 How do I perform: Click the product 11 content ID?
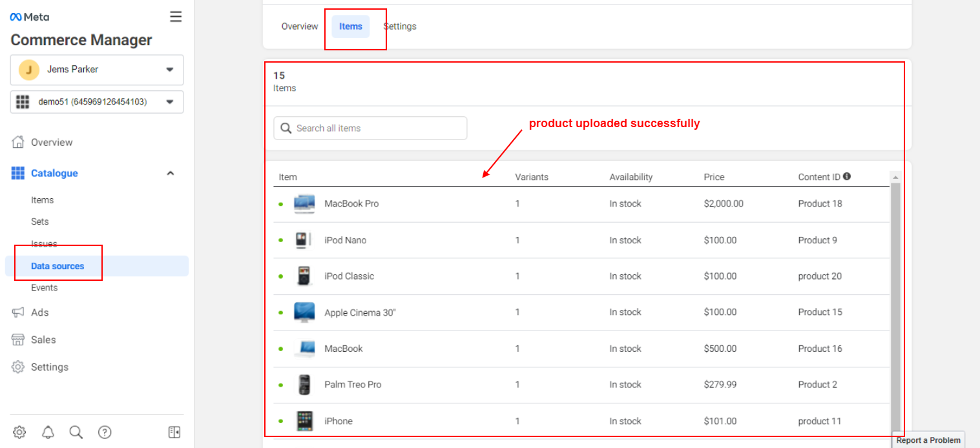tap(820, 421)
